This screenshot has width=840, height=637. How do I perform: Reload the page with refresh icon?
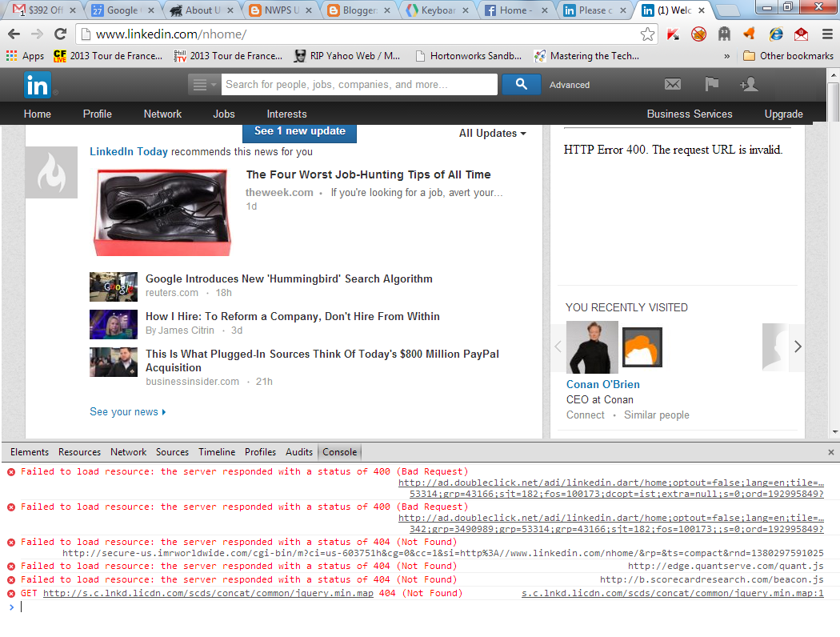(61, 34)
